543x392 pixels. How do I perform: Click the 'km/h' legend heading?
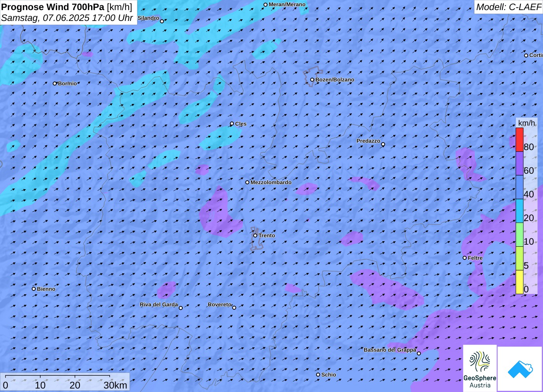pos(526,123)
